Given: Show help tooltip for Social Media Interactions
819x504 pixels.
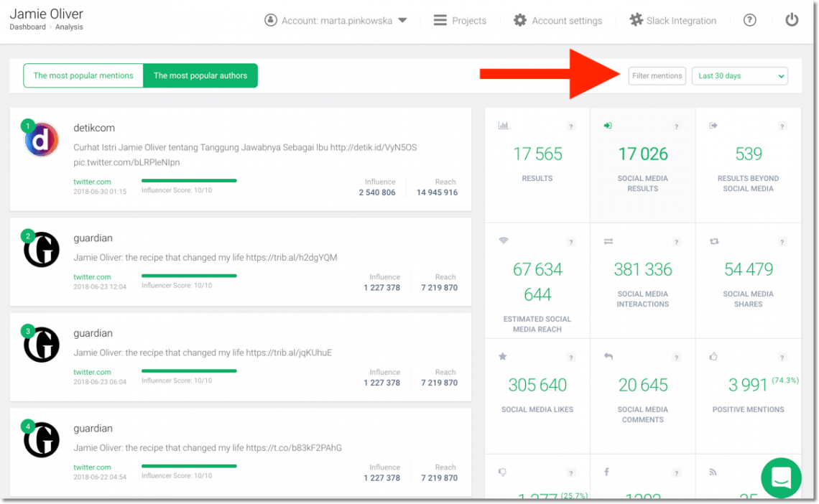Looking at the screenshot, I should [x=677, y=242].
